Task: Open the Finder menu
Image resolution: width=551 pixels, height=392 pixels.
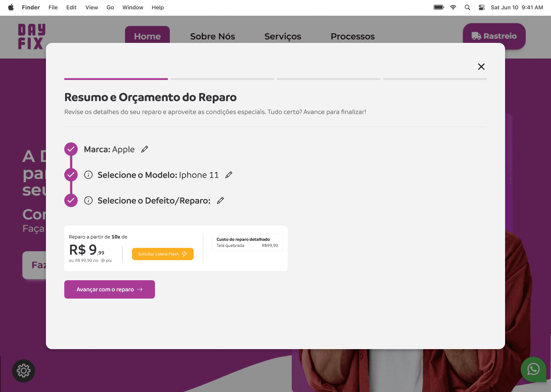Action: [x=31, y=7]
